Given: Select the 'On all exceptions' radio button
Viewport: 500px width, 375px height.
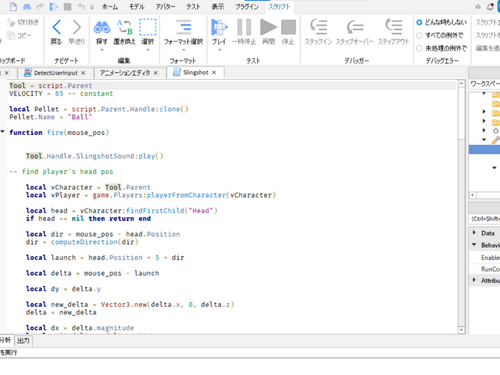Looking at the screenshot, I should tap(419, 35).
